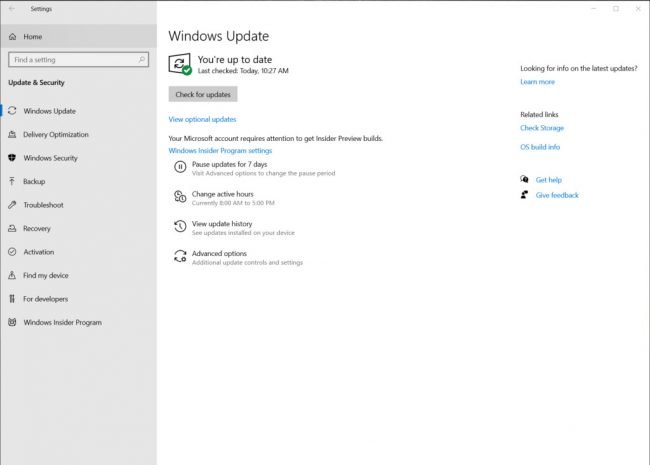
Task: Click the For developers tools icon
Action: pyautogui.click(x=12, y=299)
